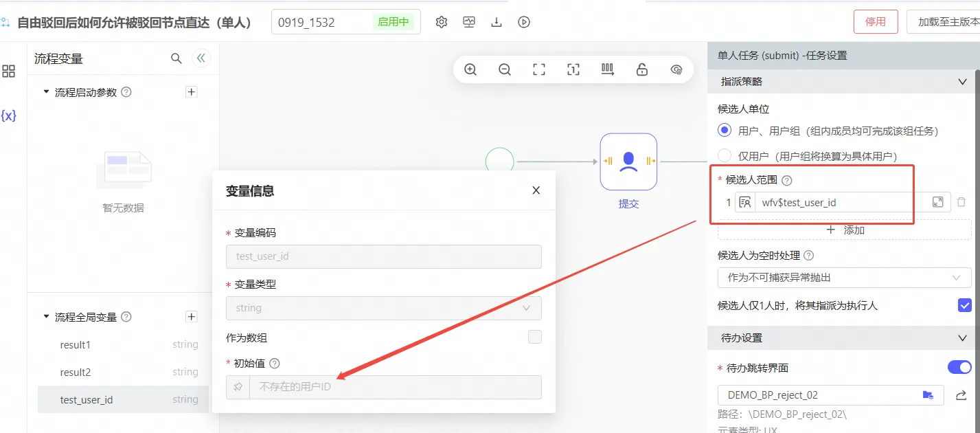
Task: Collapse the 流程全局变量 tree section
Action: coord(46,317)
